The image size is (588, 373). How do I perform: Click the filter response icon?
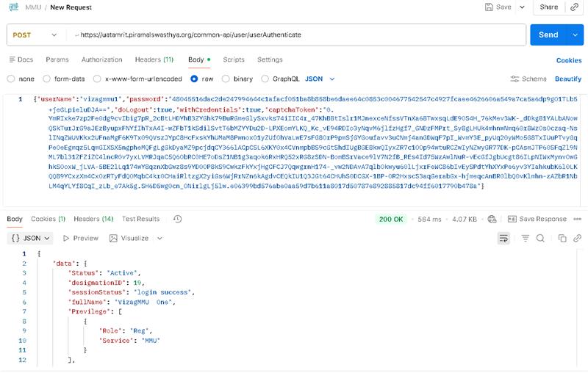click(525, 238)
